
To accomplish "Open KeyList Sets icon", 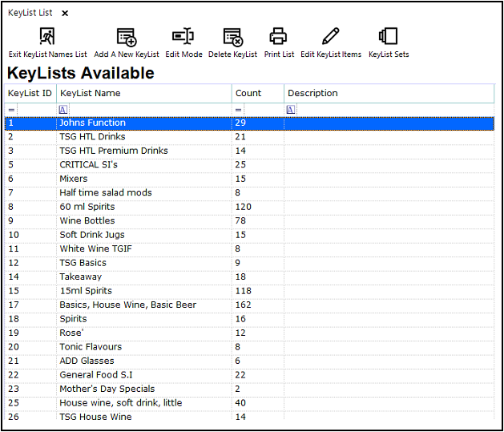I will [389, 37].
